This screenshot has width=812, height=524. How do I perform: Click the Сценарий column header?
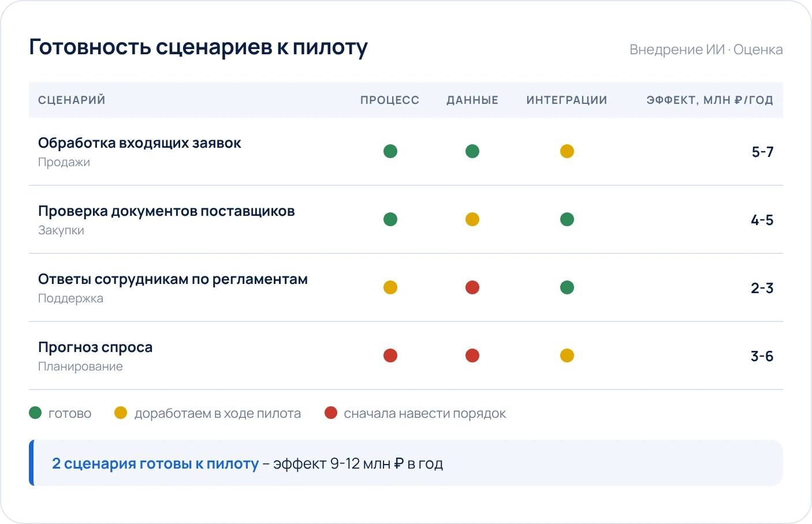tap(72, 100)
